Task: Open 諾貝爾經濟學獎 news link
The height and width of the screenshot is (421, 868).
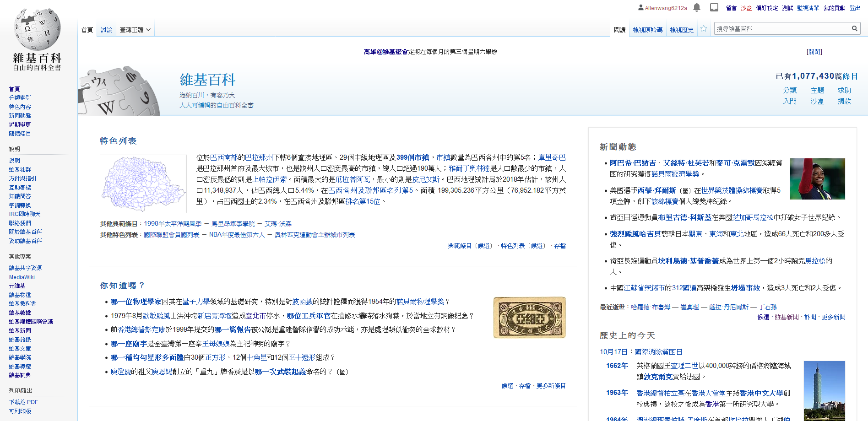Action: pyautogui.click(x=675, y=174)
